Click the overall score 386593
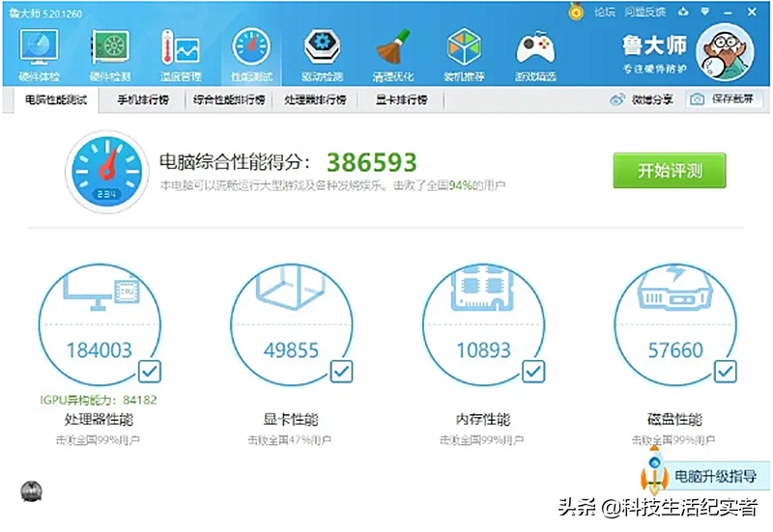 tap(372, 162)
